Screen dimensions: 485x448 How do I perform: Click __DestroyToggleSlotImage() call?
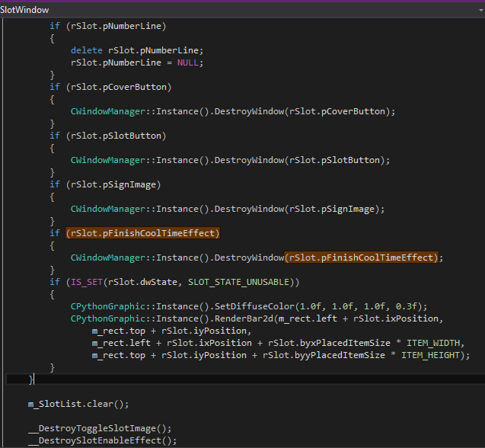click(x=100, y=429)
